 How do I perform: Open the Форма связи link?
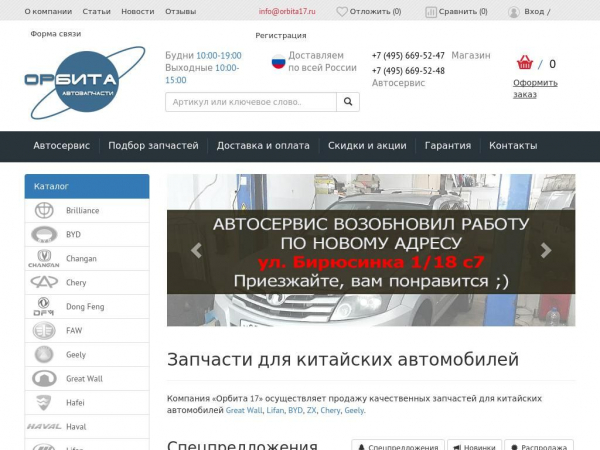(x=56, y=34)
